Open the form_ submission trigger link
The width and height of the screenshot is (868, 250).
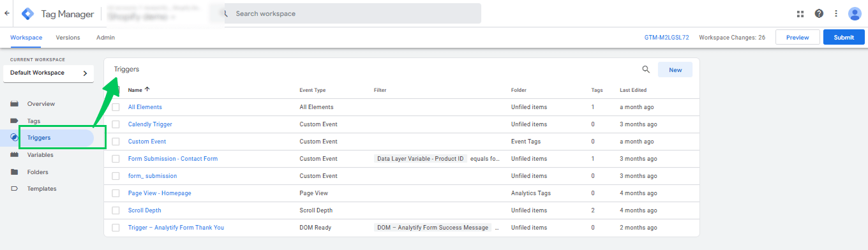153,176
